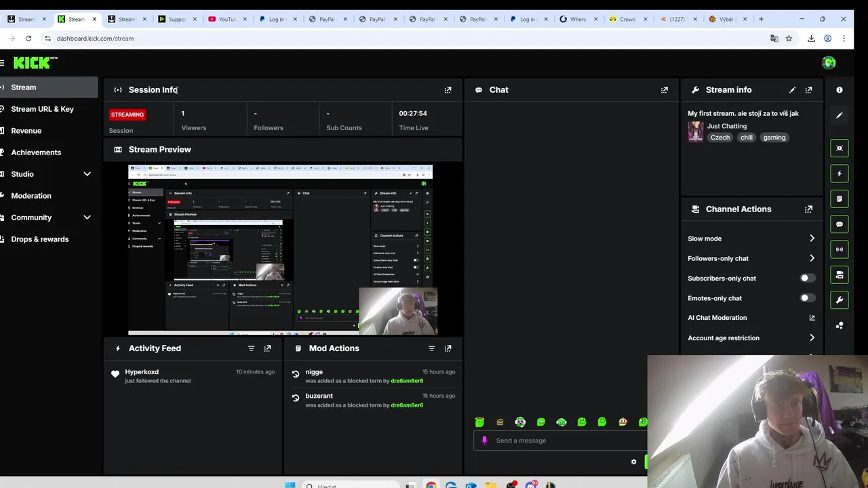
Task: Click the three-dots icon at sidebar bottom
Action: click(x=840, y=325)
